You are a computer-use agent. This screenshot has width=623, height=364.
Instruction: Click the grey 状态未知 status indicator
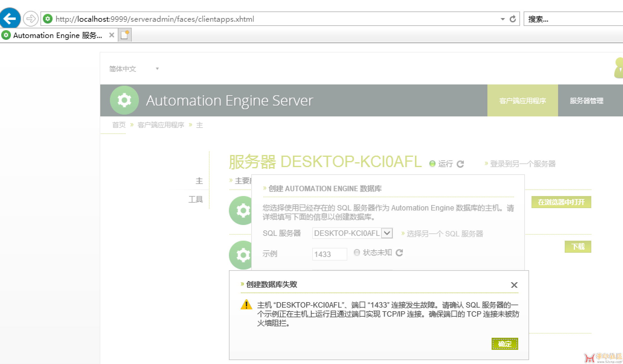tap(357, 252)
